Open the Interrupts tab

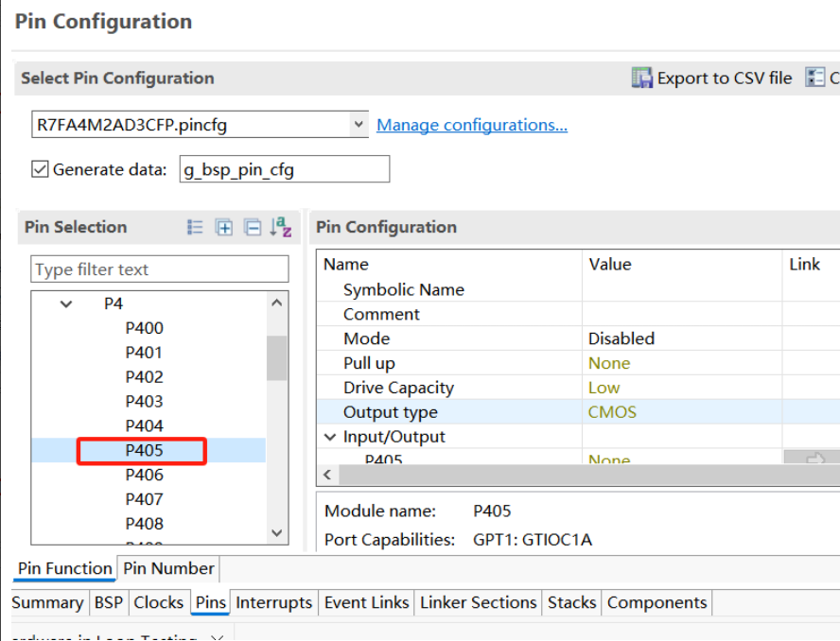(273, 602)
